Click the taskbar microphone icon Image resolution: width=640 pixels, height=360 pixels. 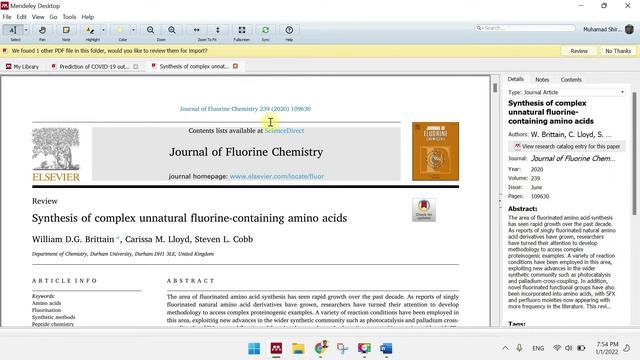[x=519, y=348]
